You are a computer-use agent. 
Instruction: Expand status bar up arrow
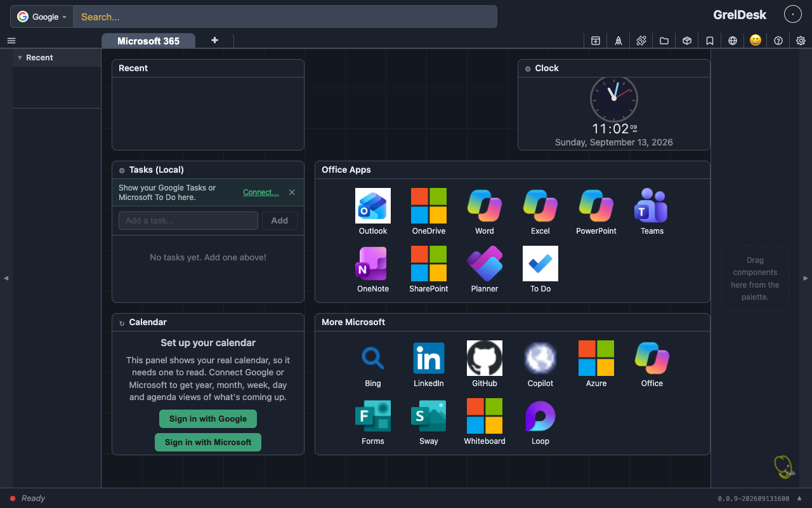(800, 498)
